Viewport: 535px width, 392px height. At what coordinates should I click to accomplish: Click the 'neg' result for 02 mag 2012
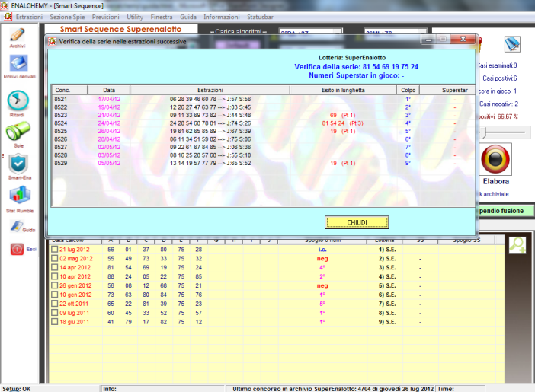click(x=322, y=259)
